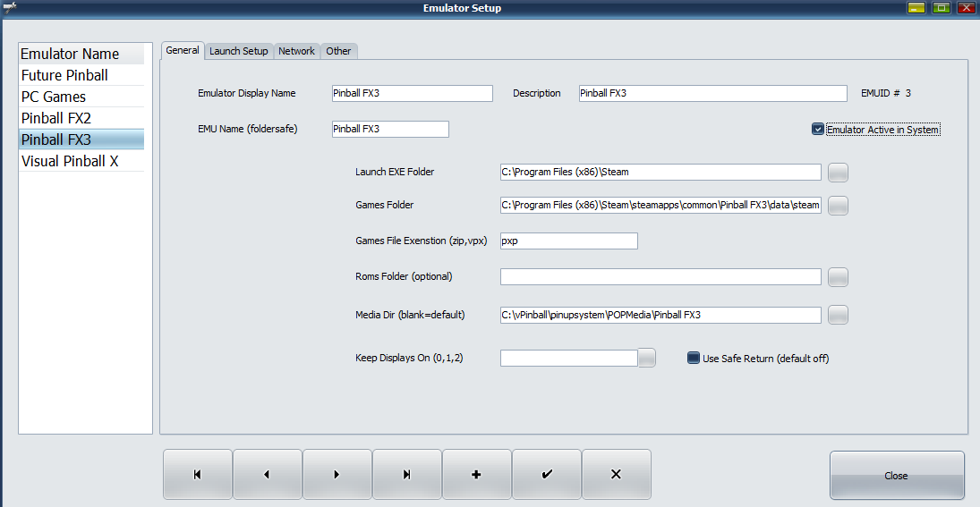The width and height of the screenshot is (980, 507).
Task: Click the Close button
Action: pyautogui.click(x=896, y=476)
